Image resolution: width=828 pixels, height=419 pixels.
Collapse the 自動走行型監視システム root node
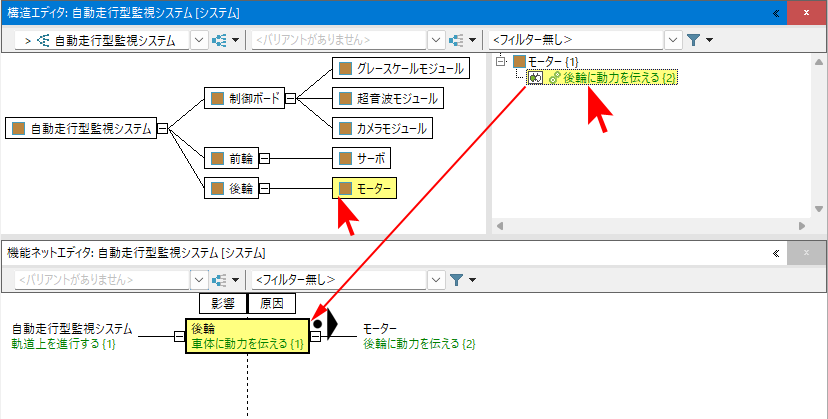pos(162,128)
